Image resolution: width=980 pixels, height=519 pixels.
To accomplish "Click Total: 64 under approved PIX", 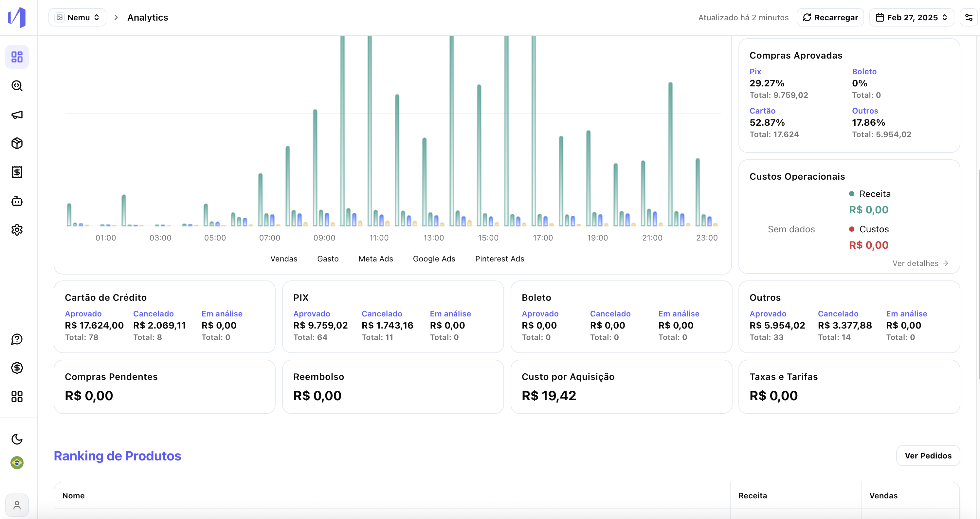I will pos(310,337).
